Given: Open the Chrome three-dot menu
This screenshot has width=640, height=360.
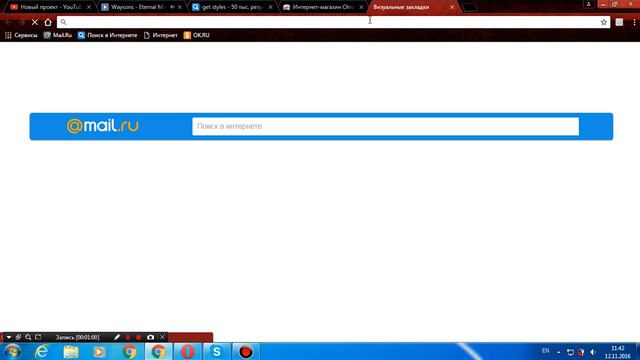Looking at the screenshot, I should pyautogui.click(x=634, y=22).
